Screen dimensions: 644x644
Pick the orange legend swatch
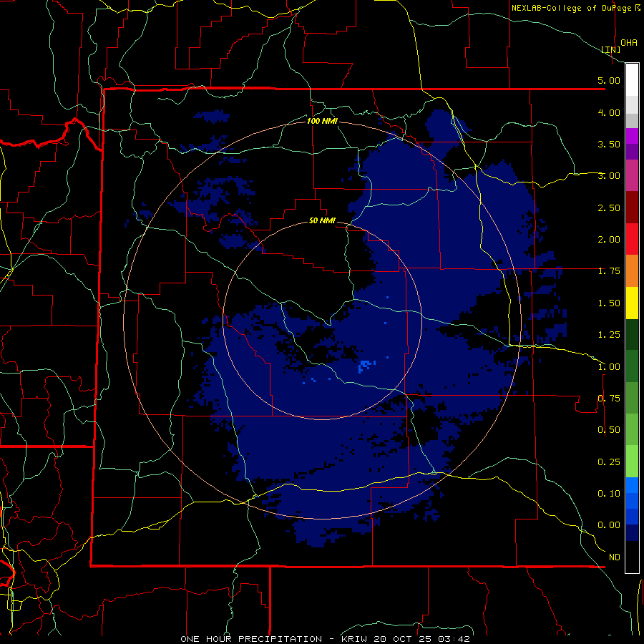(x=632, y=271)
